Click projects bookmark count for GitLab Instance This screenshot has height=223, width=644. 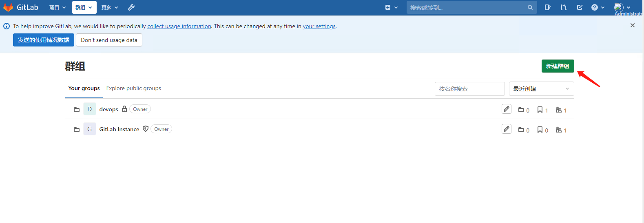coord(542,130)
